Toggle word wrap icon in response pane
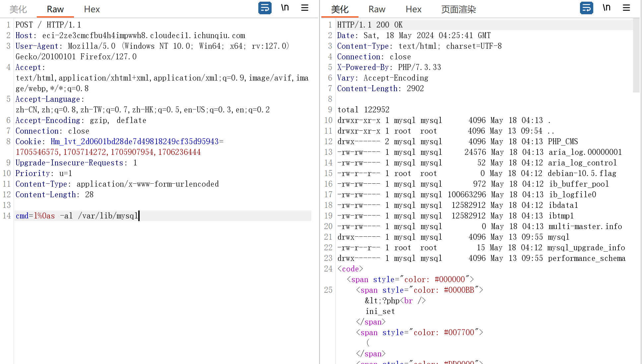Screen dimensions: 643x364 587,8
